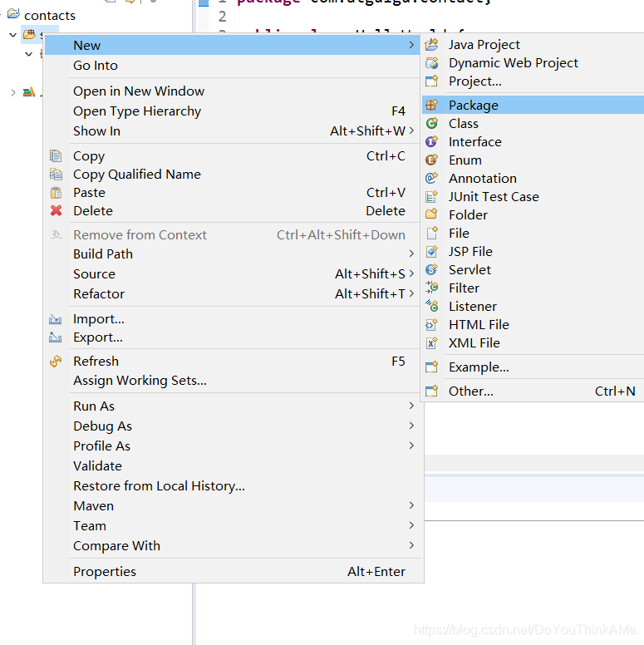The image size is (644, 645).
Task: Expand the Debug As submenu arrow
Action: click(x=411, y=426)
